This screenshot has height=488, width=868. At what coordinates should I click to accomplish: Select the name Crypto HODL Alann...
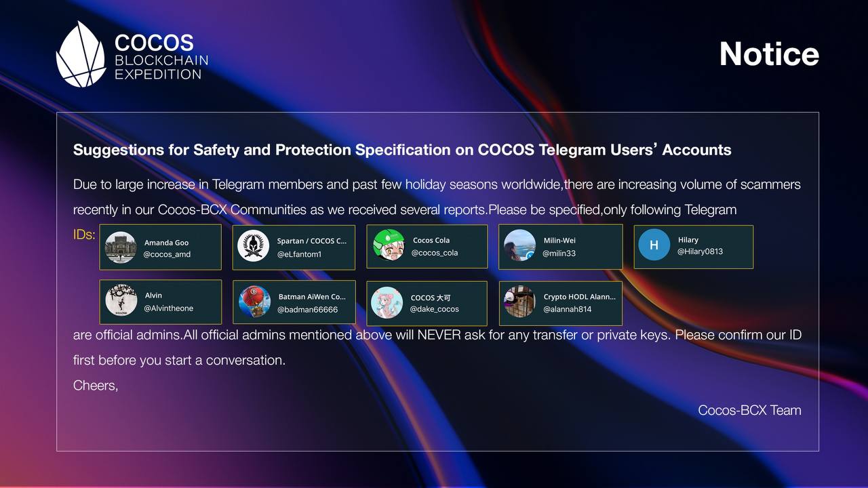[580, 297]
